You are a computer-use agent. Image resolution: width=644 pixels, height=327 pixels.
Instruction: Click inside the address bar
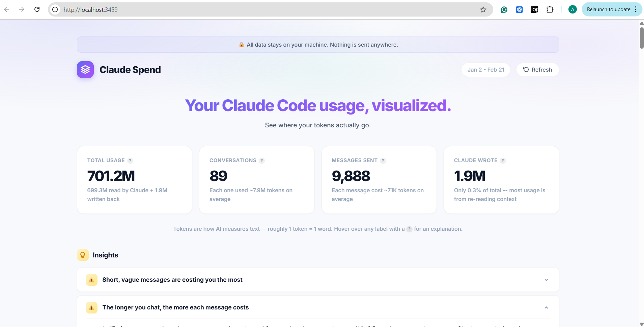pos(236,9)
